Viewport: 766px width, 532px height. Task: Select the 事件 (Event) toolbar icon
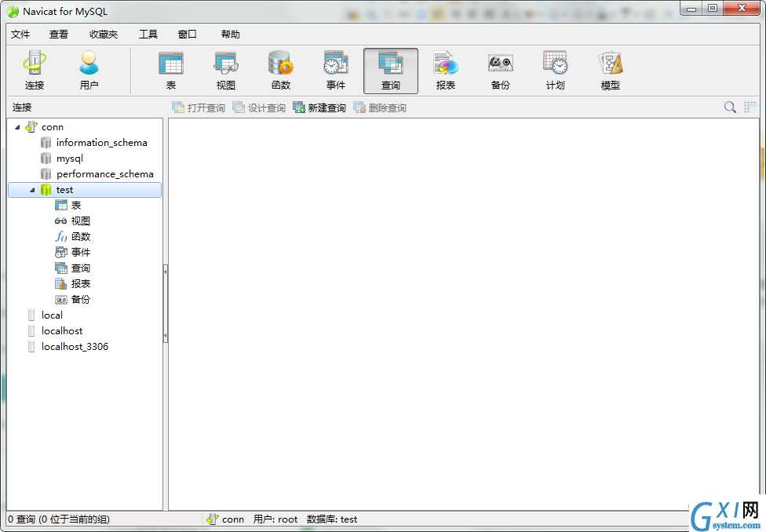pyautogui.click(x=336, y=71)
